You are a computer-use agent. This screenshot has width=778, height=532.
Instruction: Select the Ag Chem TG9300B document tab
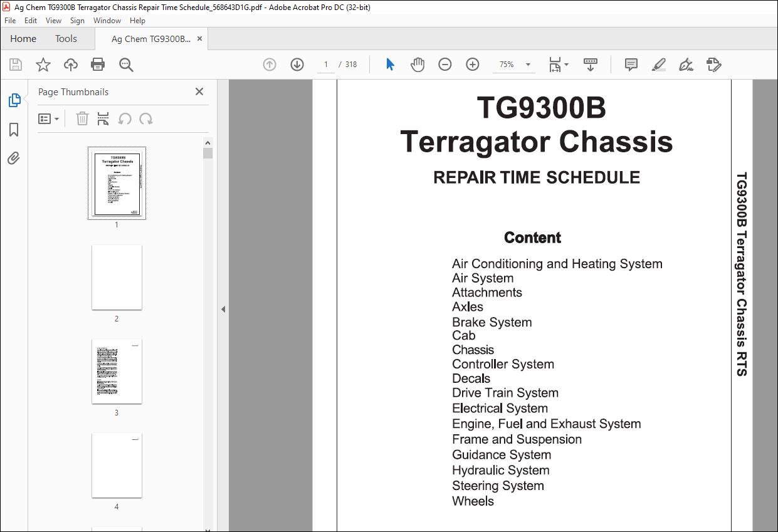click(150, 39)
